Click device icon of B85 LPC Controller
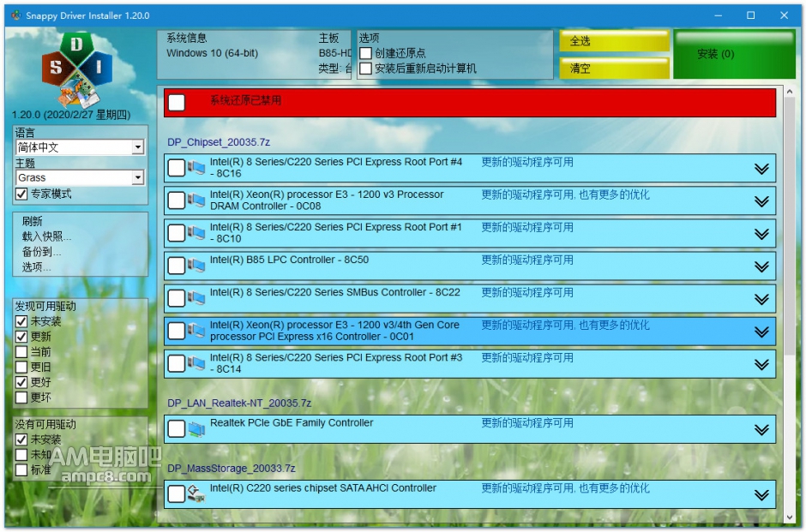 coord(195,266)
